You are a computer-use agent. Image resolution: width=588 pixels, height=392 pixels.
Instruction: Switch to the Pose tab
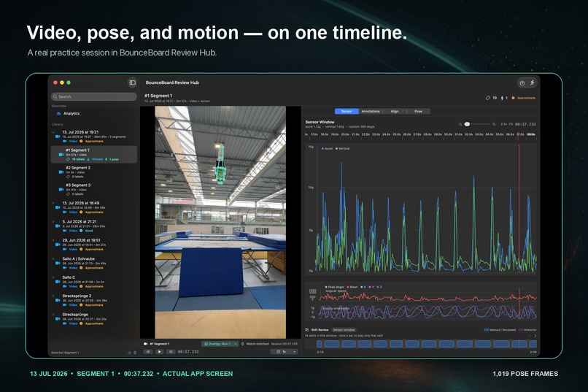(419, 112)
